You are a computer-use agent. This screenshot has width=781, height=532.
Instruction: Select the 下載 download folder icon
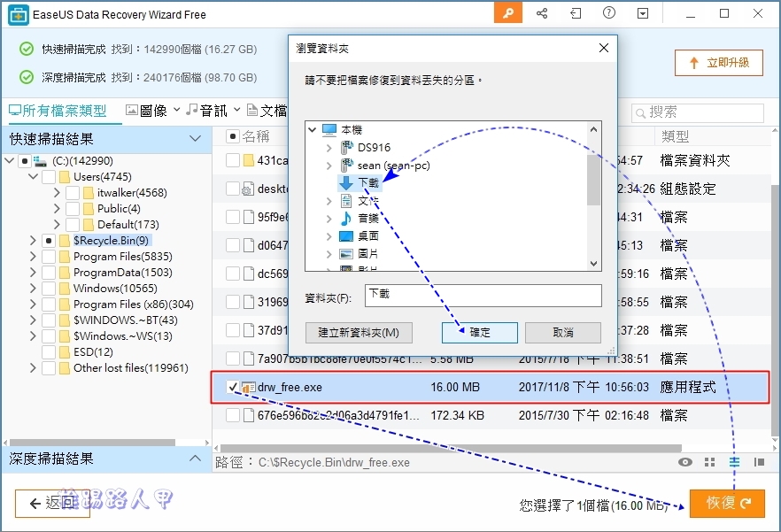346,183
